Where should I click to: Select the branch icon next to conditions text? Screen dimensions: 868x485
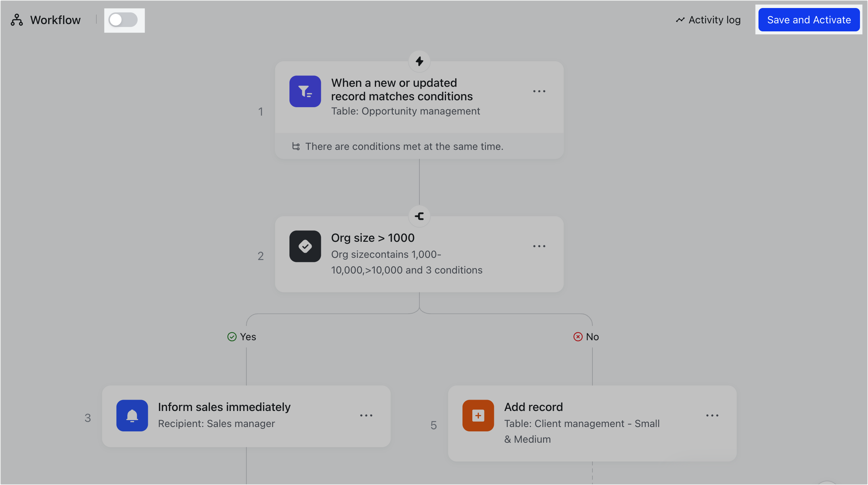coord(296,146)
